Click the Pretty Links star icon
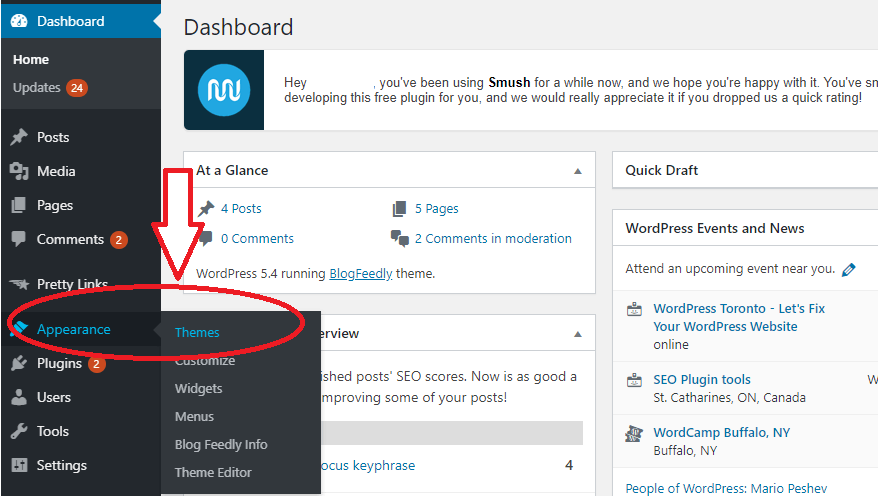Viewport: 878px width, 496px height. tap(19, 284)
